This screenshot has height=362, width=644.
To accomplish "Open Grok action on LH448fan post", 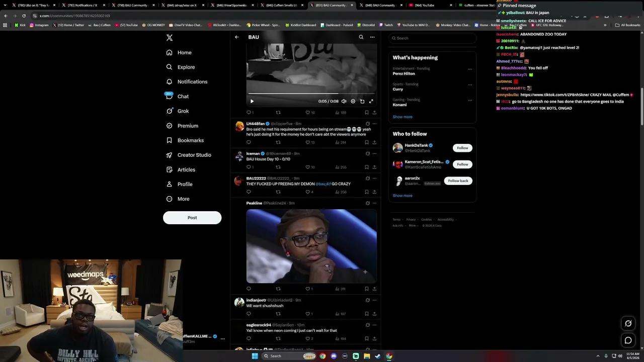I will (x=367, y=124).
